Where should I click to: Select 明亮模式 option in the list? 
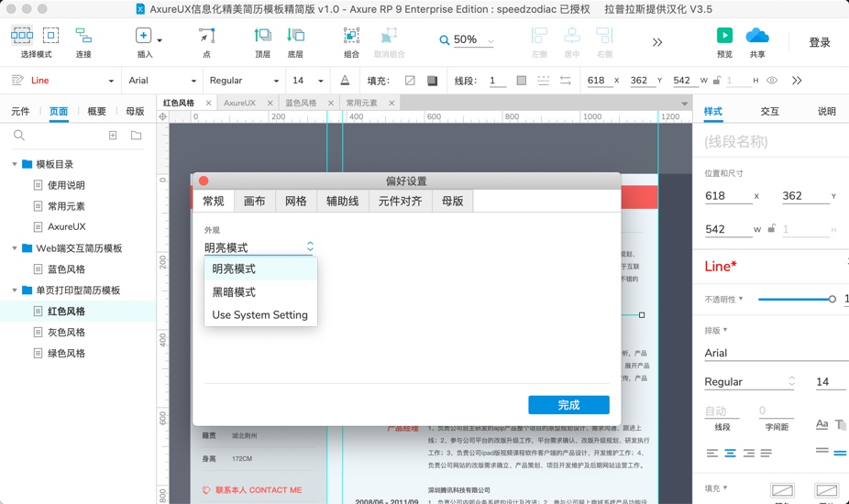coord(260,269)
